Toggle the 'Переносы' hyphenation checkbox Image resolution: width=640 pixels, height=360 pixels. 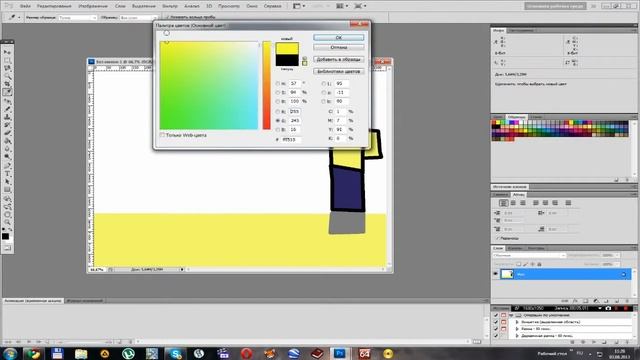point(498,238)
